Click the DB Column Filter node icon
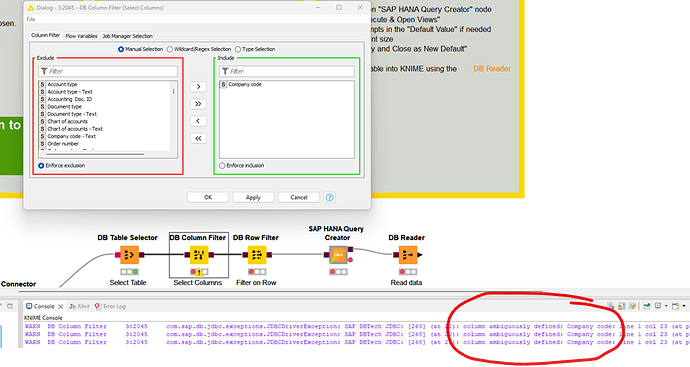The height and width of the screenshot is (367, 690). pos(199,255)
